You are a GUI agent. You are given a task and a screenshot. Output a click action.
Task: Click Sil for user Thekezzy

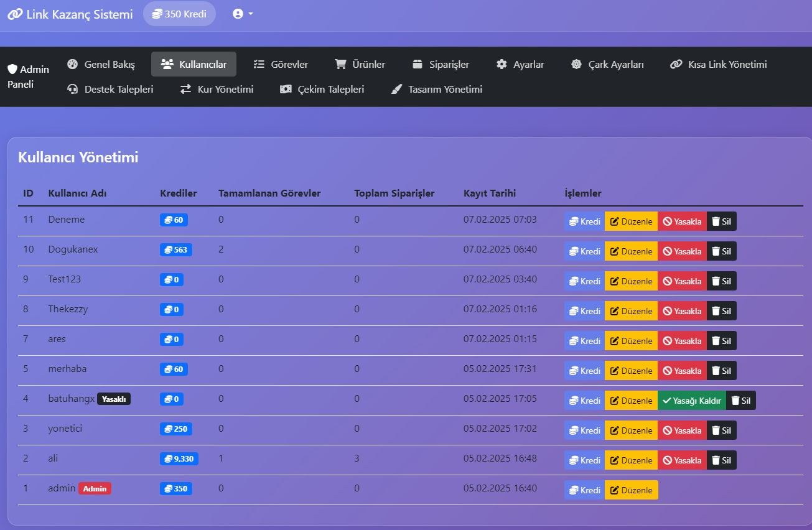click(722, 311)
